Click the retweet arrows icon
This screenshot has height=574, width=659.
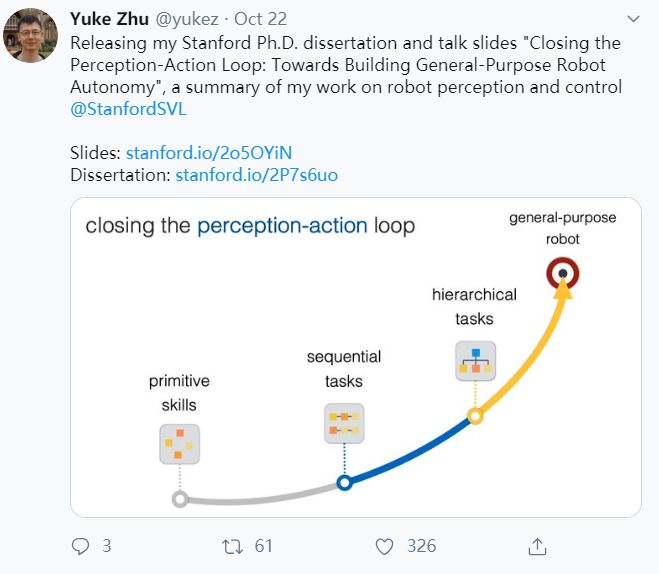click(x=232, y=546)
